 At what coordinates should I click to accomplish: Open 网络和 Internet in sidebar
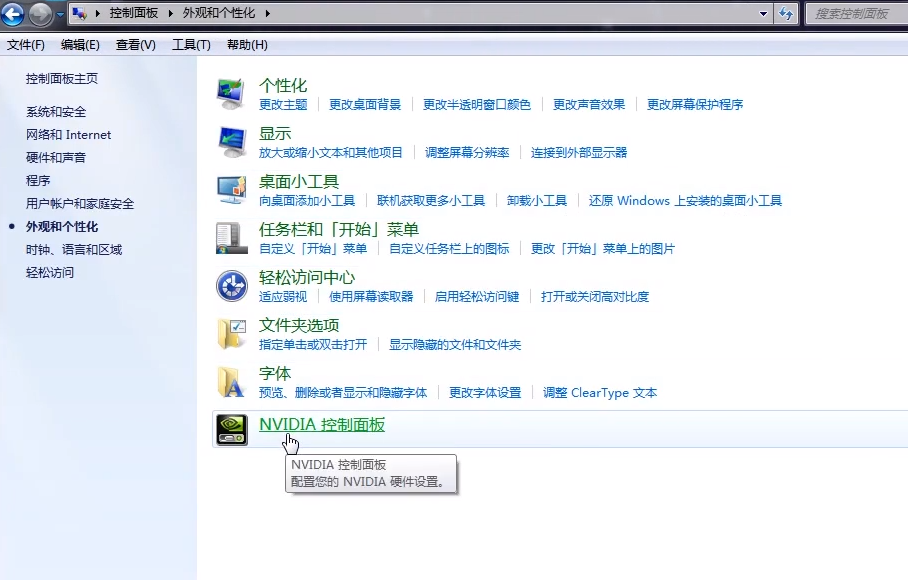click(68, 135)
